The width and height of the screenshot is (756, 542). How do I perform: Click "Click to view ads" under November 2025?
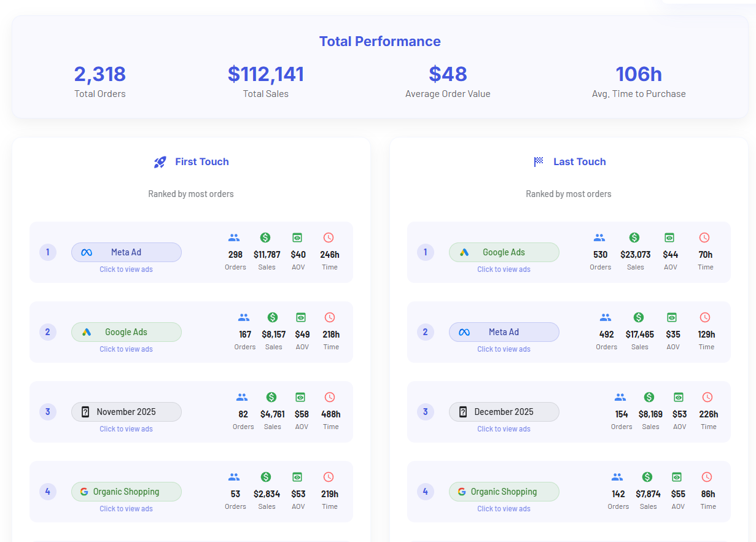click(126, 429)
